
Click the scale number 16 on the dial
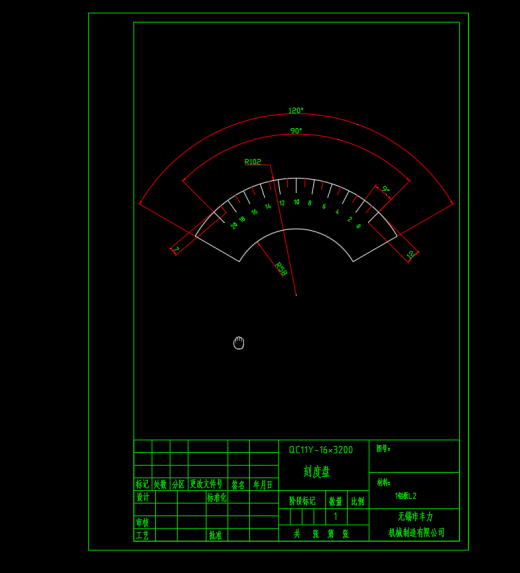tap(254, 212)
